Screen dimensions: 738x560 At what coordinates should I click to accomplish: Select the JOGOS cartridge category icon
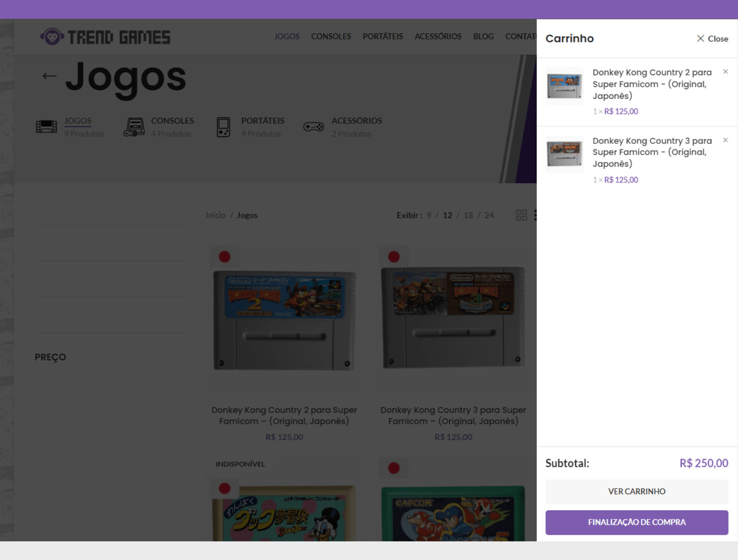[47, 126]
